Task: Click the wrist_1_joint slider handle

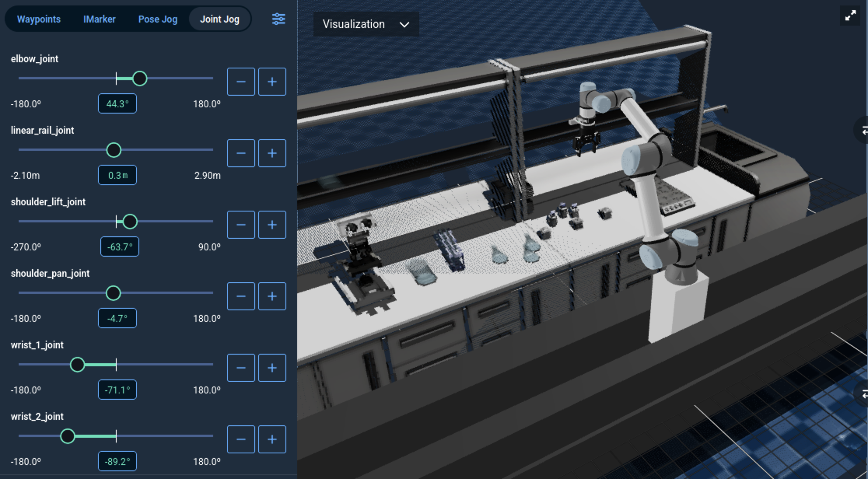Action: pyautogui.click(x=77, y=365)
